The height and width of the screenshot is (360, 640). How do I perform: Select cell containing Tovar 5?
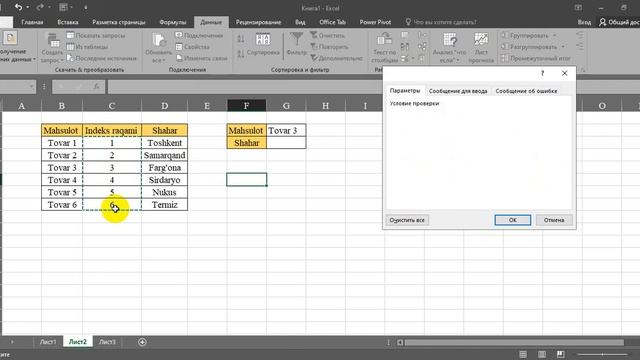point(62,192)
